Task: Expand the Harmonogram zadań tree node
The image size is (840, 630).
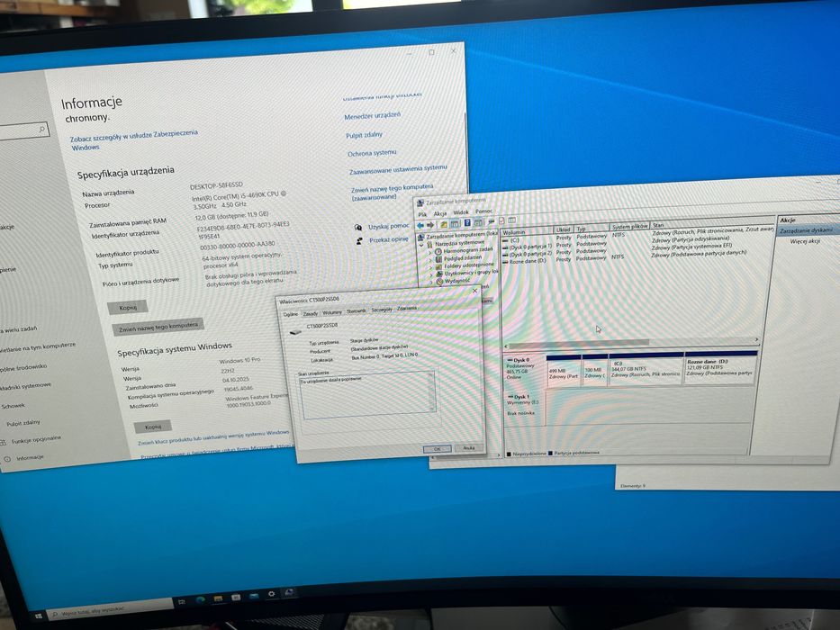Action: 430,252
